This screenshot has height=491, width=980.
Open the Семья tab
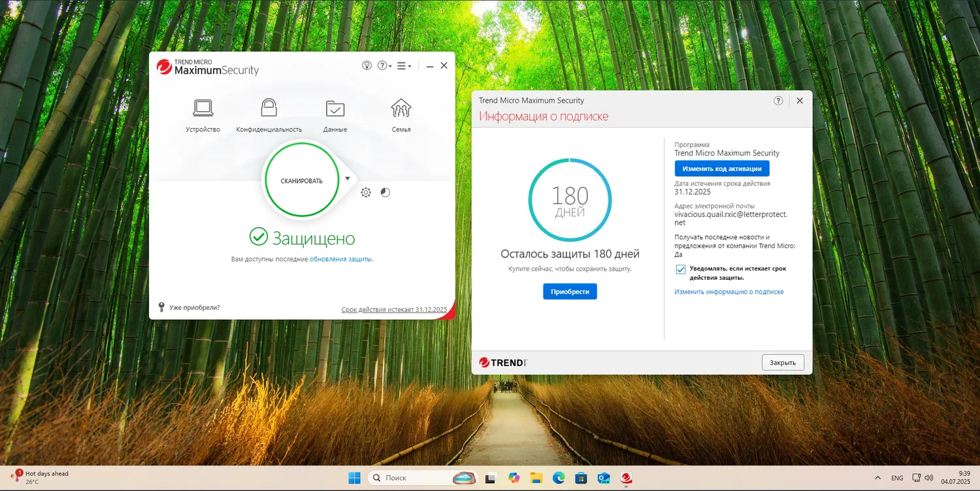click(x=400, y=109)
